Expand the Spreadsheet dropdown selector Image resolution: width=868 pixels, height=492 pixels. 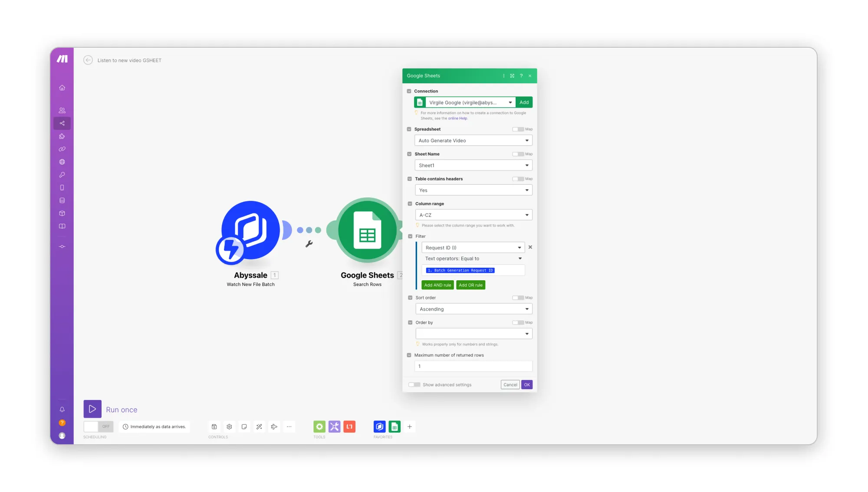coord(527,140)
